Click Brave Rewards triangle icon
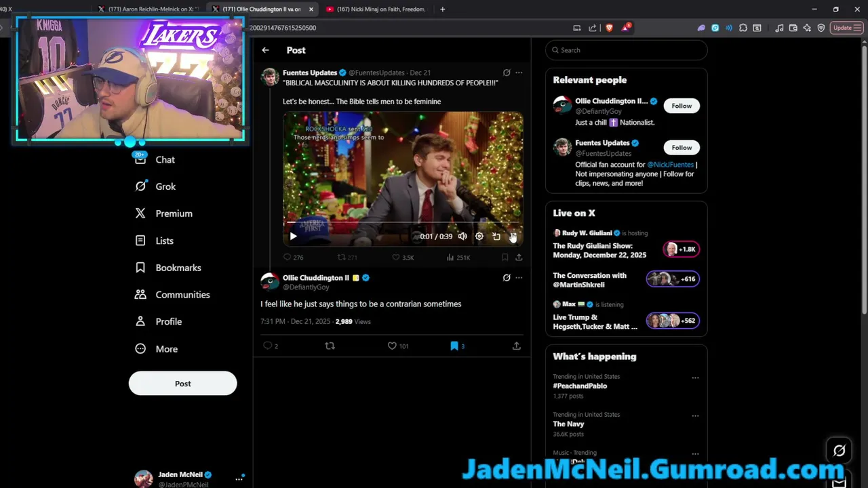Image resolution: width=868 pixels, height=488 pixels. tap(626, 28)
